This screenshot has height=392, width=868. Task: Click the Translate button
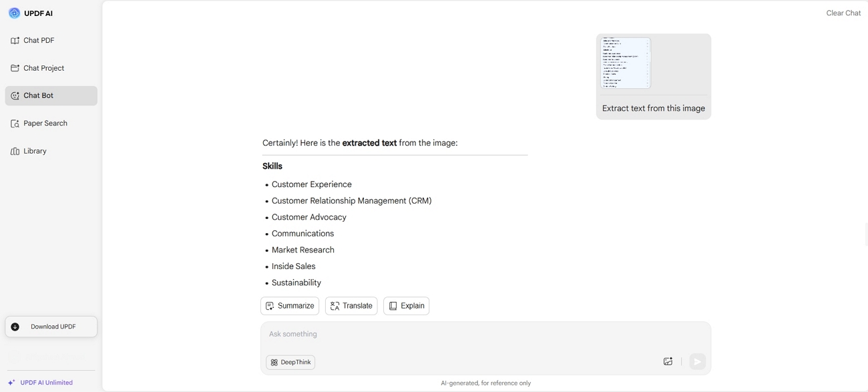point(351,306)
